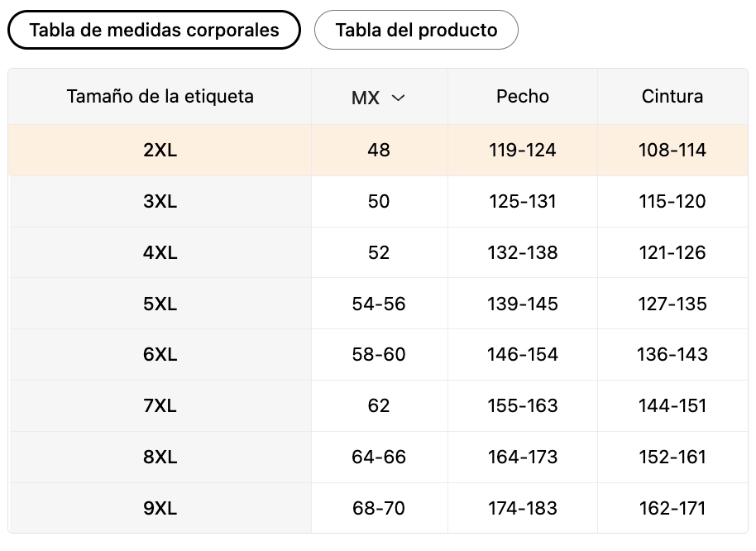756x551 pixels.
Task: Click the Pecho column header
Action: 523,96
